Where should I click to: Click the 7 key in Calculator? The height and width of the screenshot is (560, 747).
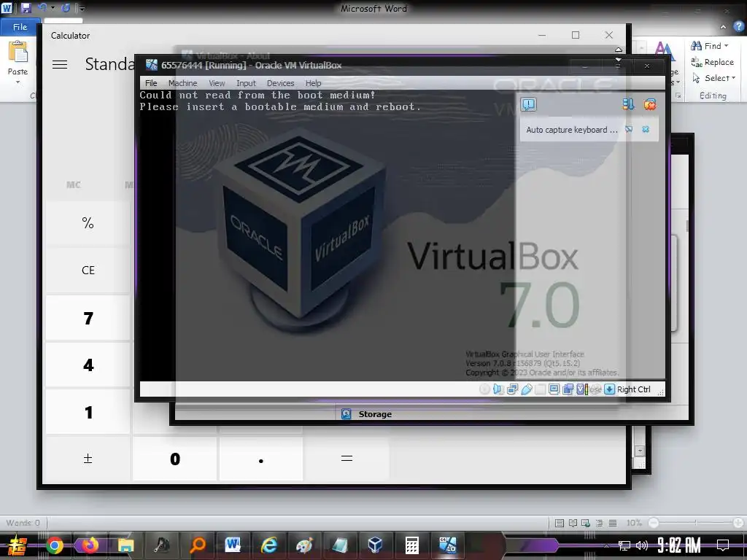click(x=88, y=318)
